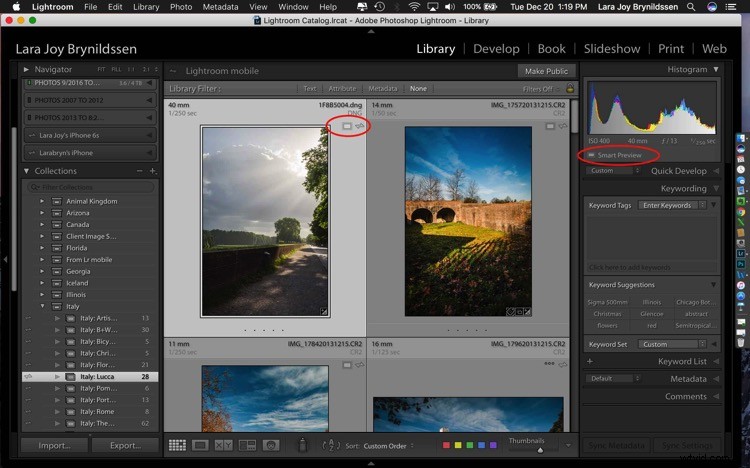Apply the green color label swatch

coord(470,446)
